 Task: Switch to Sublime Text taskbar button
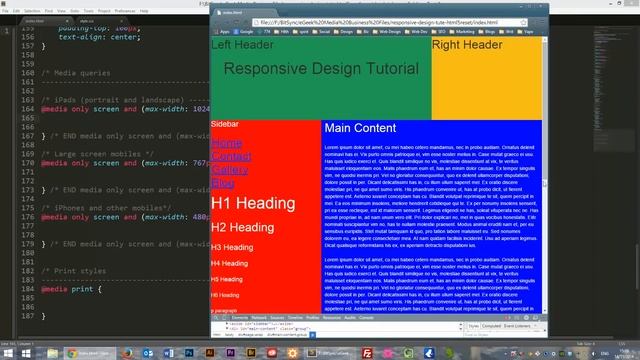[329, 353]
